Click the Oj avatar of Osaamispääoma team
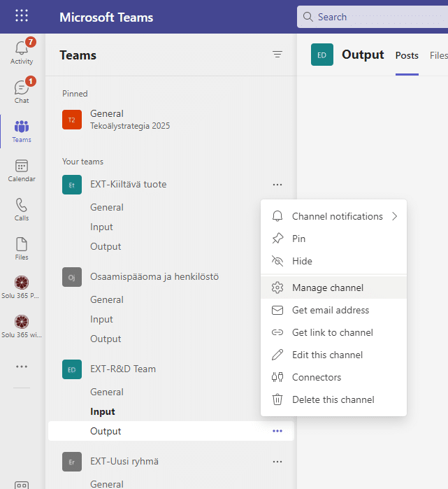Screen dimensions: 448x489 pos(72,277)
